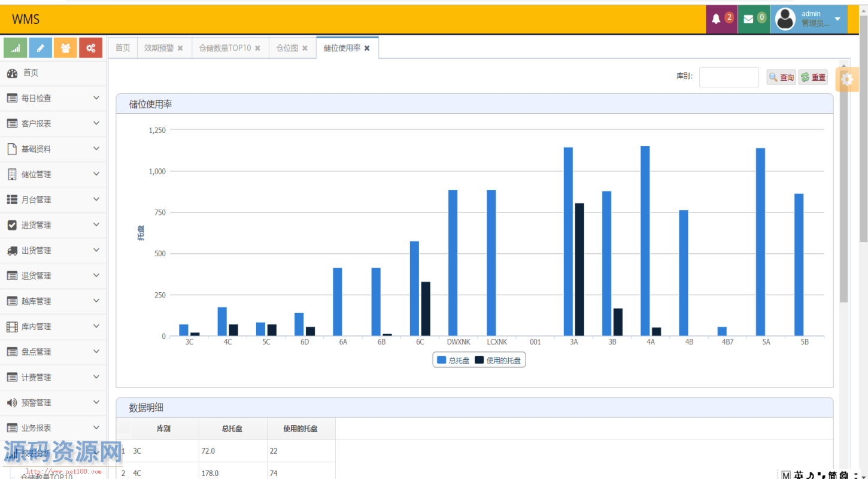Click the 3A 使用的托盘 dark bar
Screen dimensions: 868x479
[x=579, y=269]
